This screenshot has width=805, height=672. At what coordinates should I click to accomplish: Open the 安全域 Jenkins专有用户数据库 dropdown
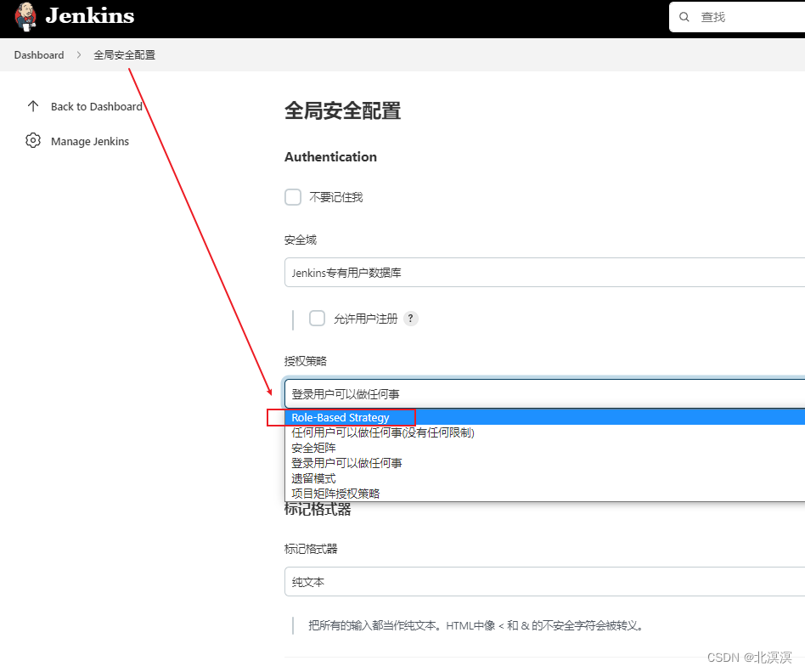(544, 273)
